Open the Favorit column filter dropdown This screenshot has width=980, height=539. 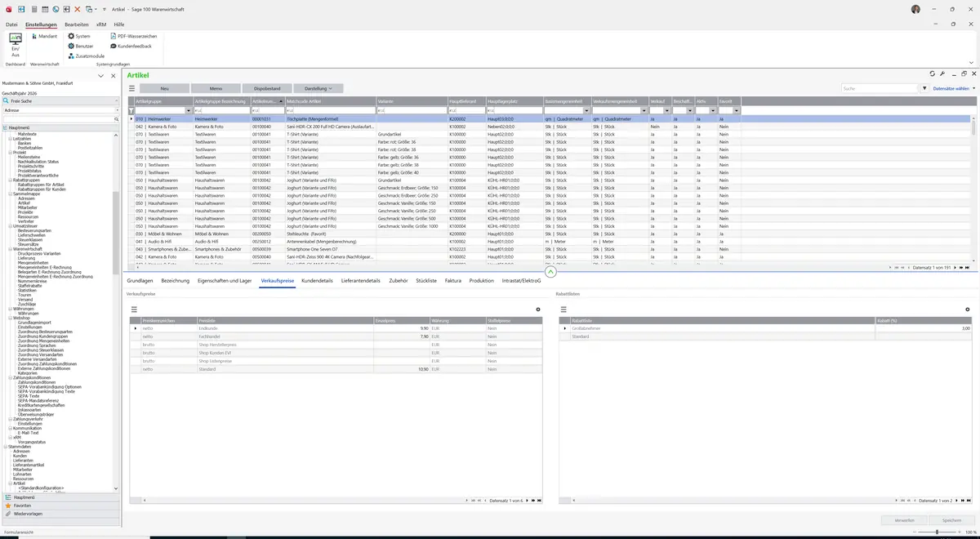[x=737, y=110]
